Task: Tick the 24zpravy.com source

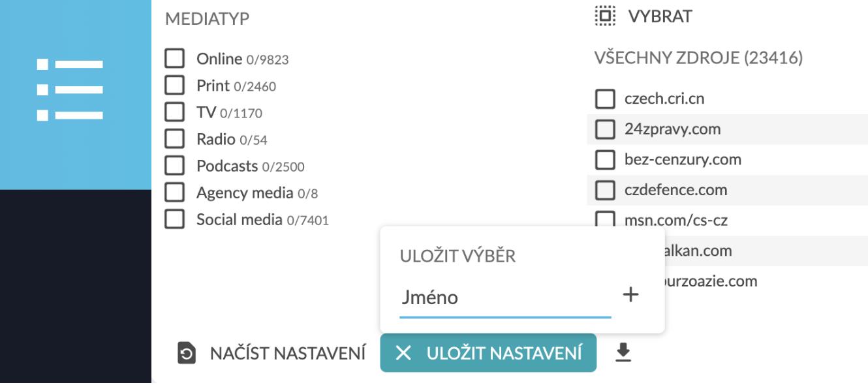Action: tap(606, 129)
